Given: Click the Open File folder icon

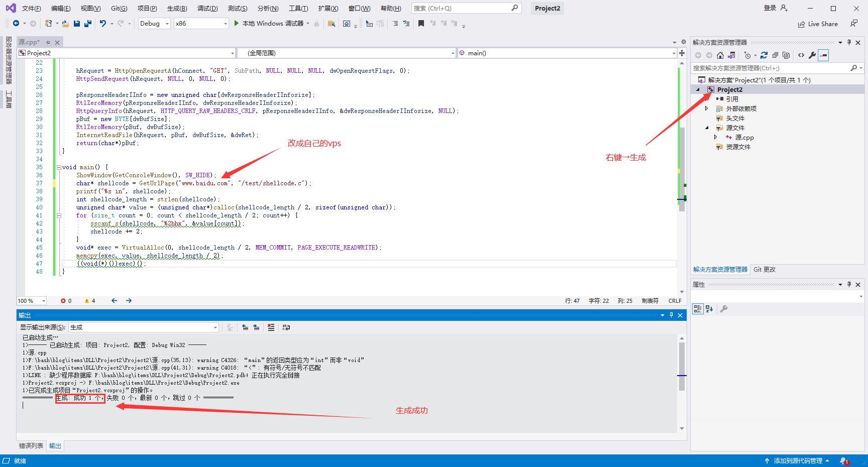Looking at the screenshot, I should (x=65, y=24).
